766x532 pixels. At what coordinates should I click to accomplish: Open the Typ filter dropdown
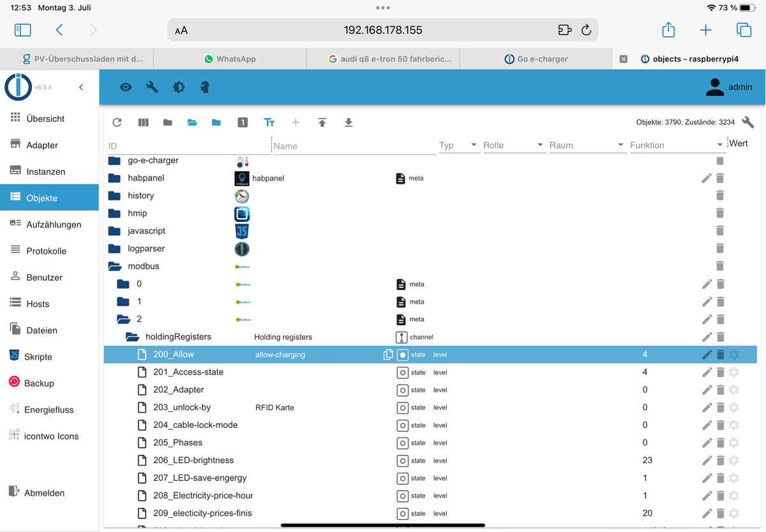[x=458, y=145]
